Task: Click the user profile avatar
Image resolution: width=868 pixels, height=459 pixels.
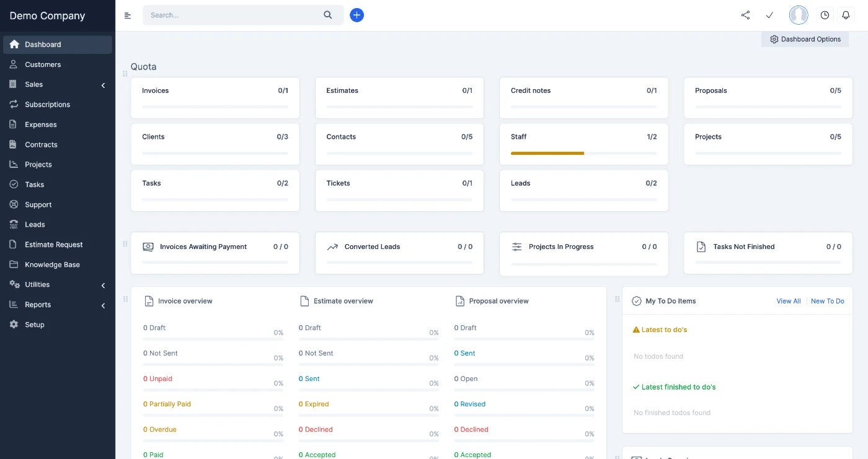Action: pyautogui.click(x=799, y=15)
